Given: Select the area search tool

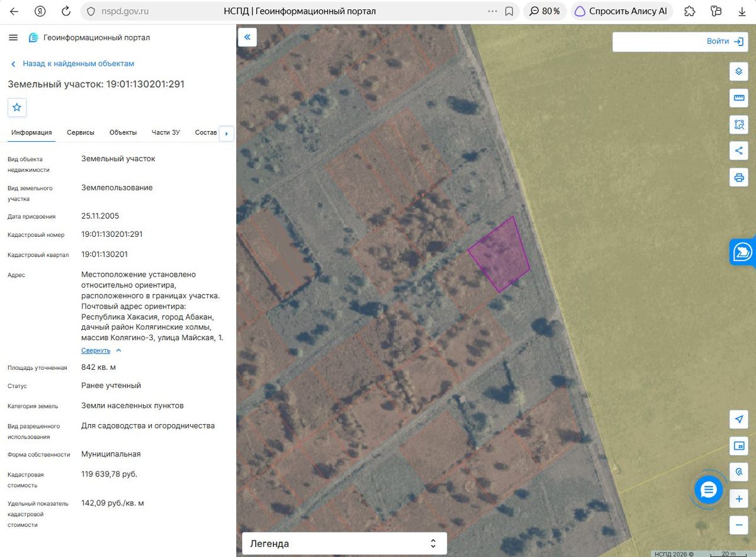Looking at the screenshot, I should click(739, 124).
